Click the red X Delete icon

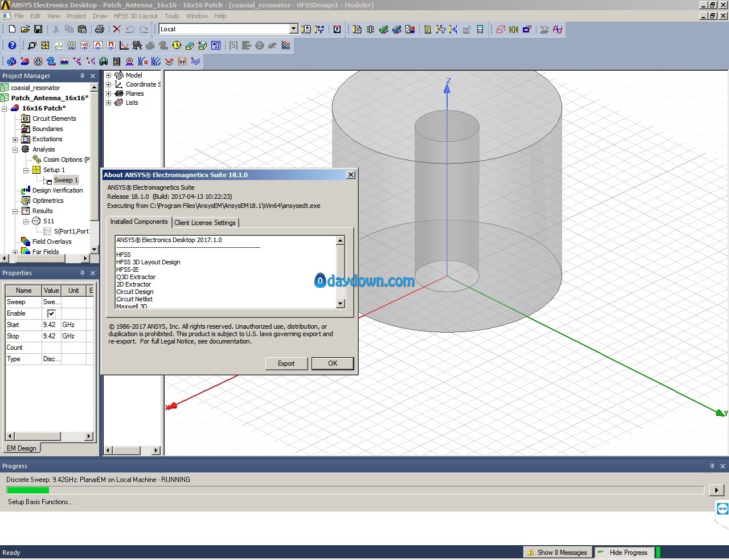117,29
